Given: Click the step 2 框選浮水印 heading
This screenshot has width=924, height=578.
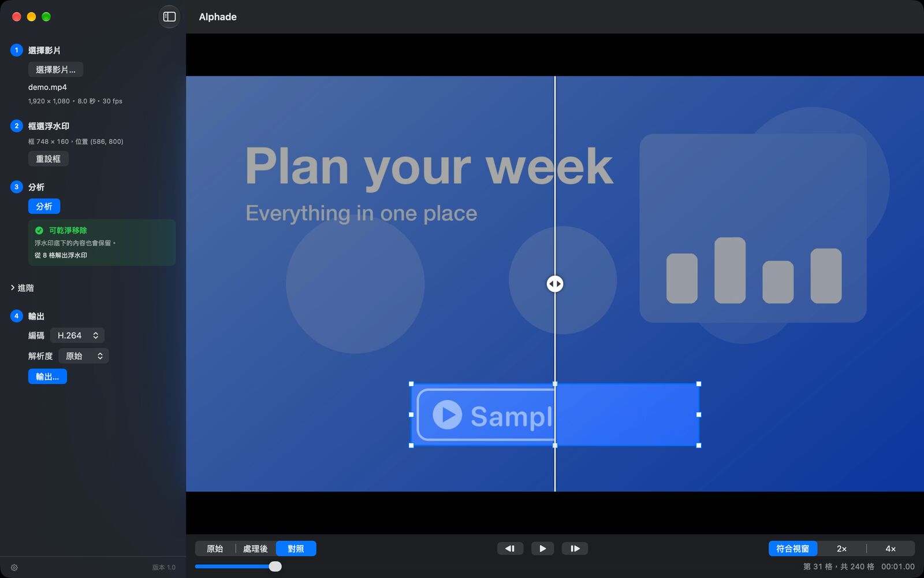Looking at the screenshot, I should coord(49,126).
